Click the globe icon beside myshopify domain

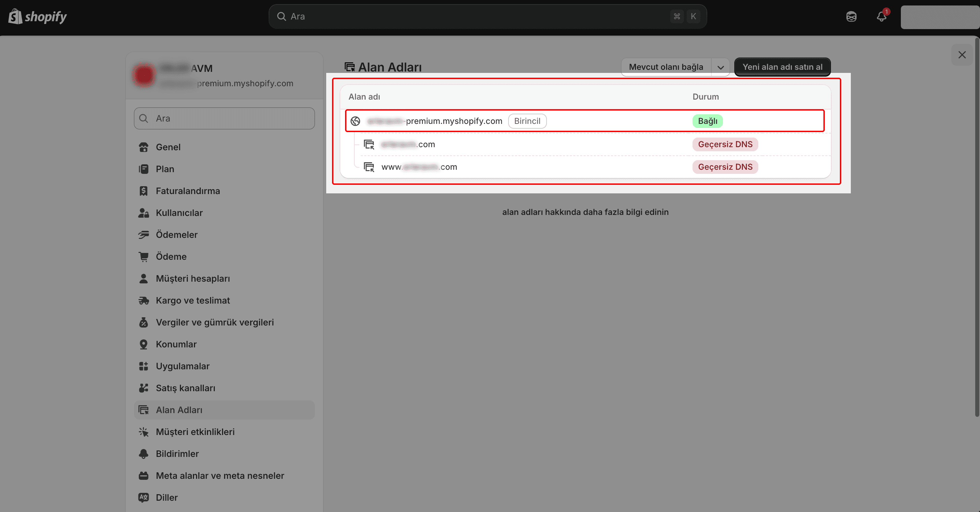[355, 121]
